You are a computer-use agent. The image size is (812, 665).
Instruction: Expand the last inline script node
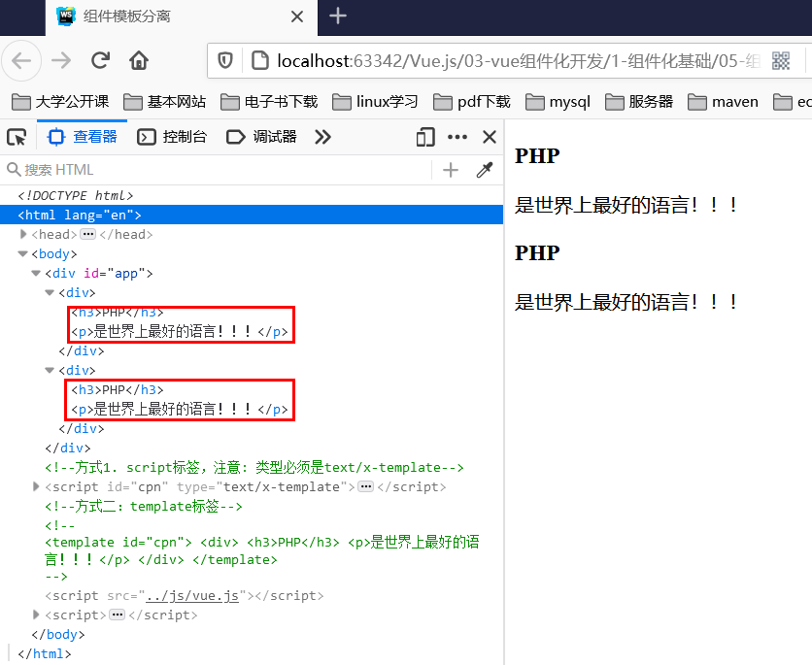(x=36, y=615)
